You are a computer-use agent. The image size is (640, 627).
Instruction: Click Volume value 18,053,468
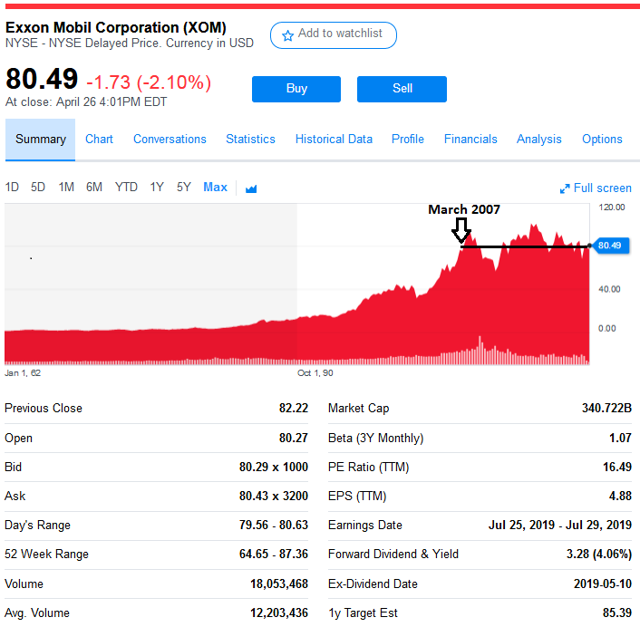coord(279,584)
